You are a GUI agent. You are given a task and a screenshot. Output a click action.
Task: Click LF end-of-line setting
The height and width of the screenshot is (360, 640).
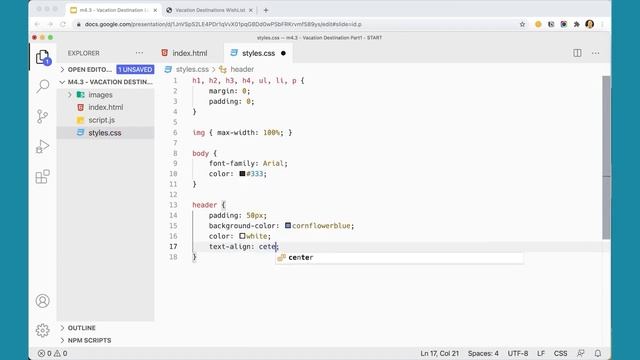tap(541, 353)
